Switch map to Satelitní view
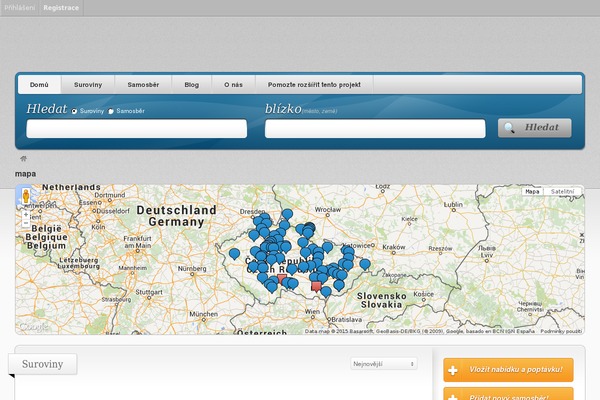Viewport: 600px width, 400px height. pyautogui.click(x=562, y=191)
